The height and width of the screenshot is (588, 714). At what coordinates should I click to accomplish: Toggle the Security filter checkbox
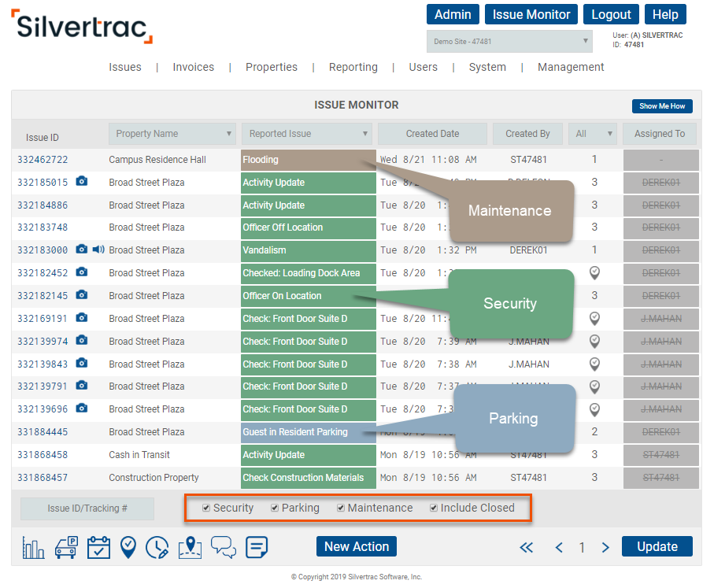(206, 508)
